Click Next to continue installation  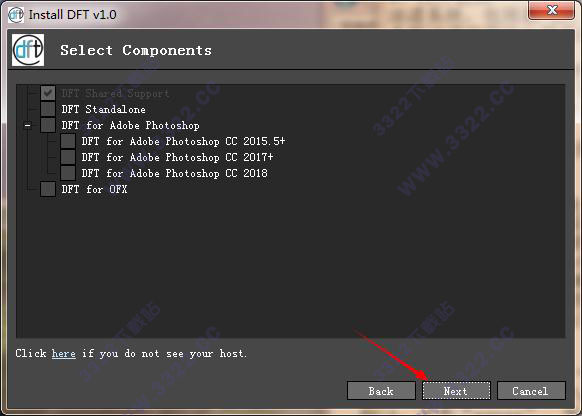point(456,391)
